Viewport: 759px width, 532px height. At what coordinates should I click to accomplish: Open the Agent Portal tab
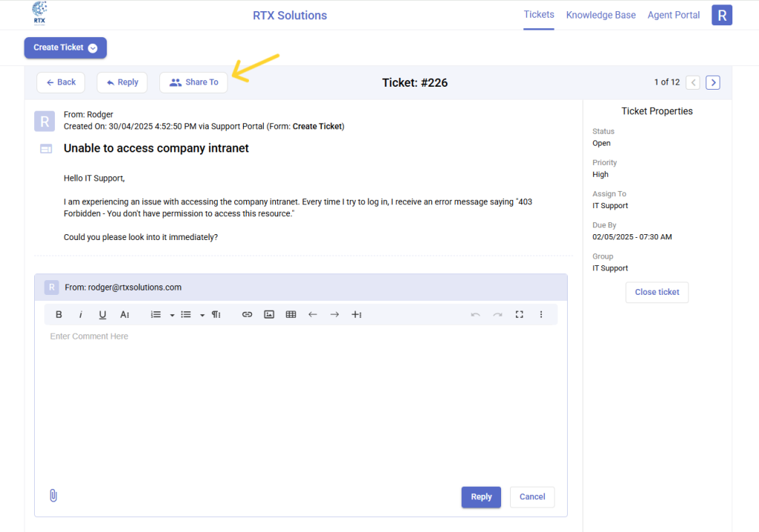tap(673, 15)
